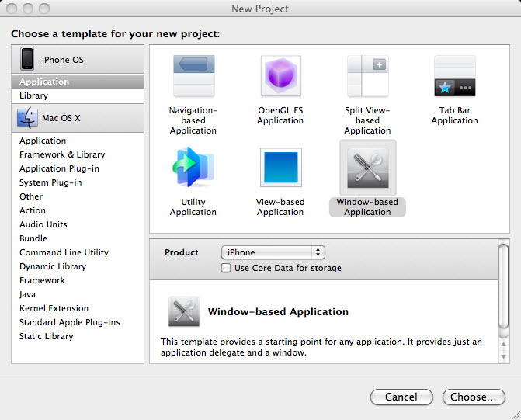Click the window resize grip corner
Image resolution: width=521 pixels, height=420 pixels.
click(x=516, y=415)
